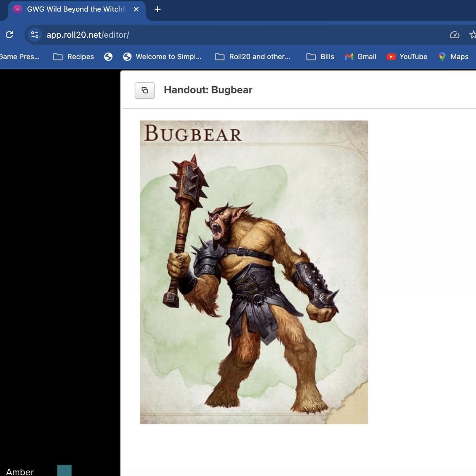Close the GWG Wild Beyond the Witchlight tab
476x476 pixels.
[136, 9]
